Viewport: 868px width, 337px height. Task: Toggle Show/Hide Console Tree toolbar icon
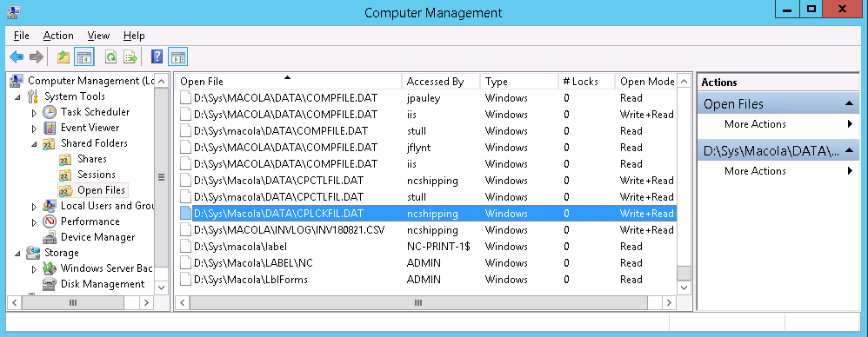[x=84, y=57]
